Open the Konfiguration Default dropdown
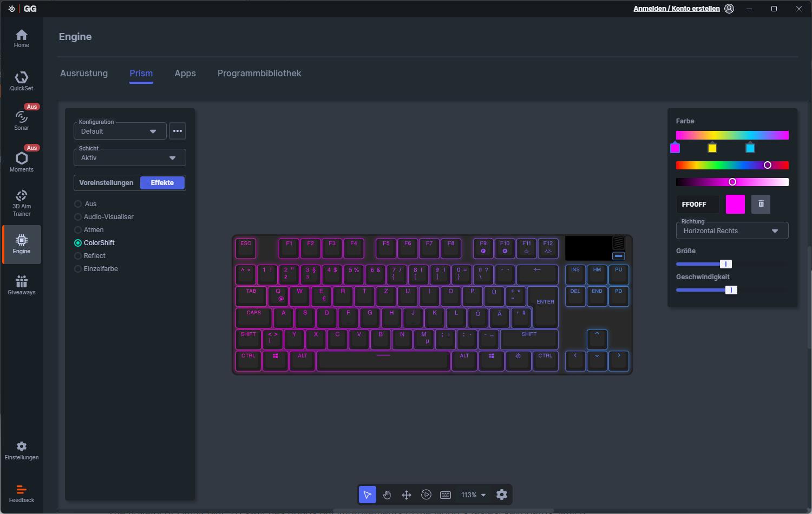 coord(120,131)
